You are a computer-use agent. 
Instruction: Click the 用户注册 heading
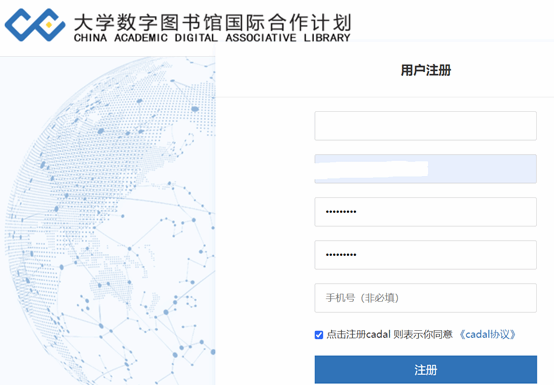[426, 70]
